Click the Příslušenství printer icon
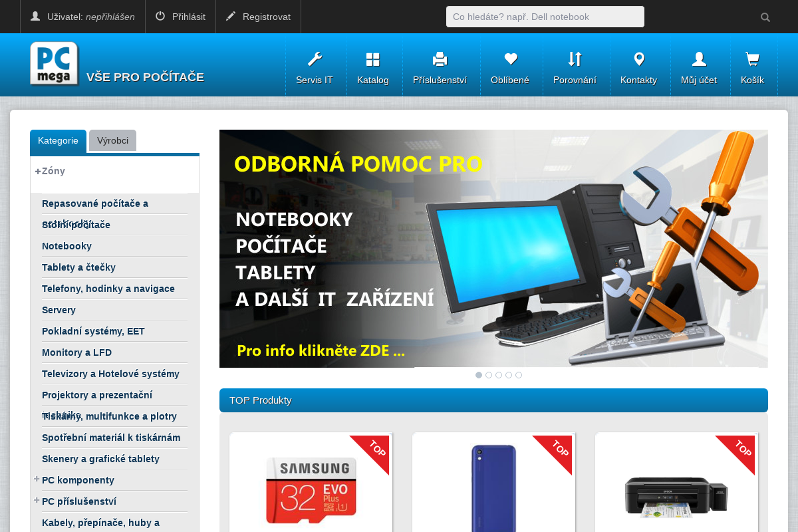Image resolution: width=798 pixels, height=532 pixels. [x=440, y=59]
